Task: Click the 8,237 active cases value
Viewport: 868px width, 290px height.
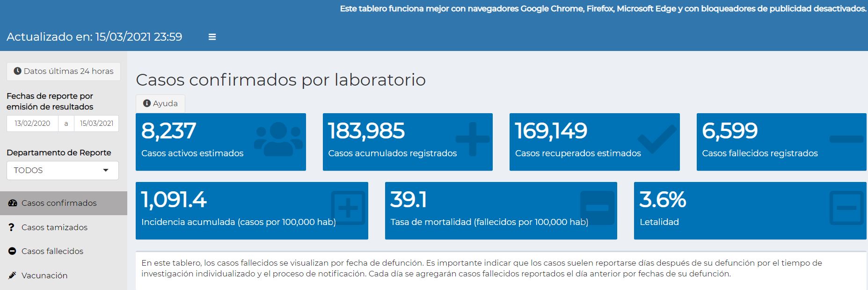Action: (x=168, y=131)
